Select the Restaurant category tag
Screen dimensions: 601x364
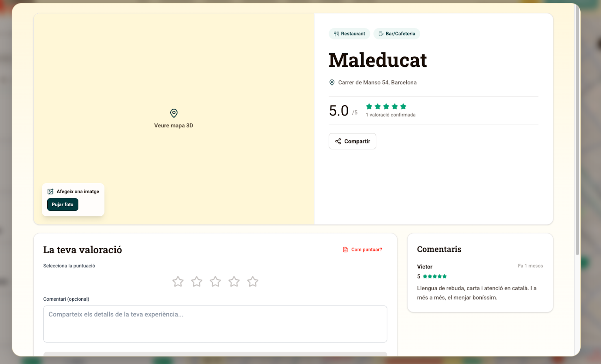pyautogui.click(x=349, y=34)
